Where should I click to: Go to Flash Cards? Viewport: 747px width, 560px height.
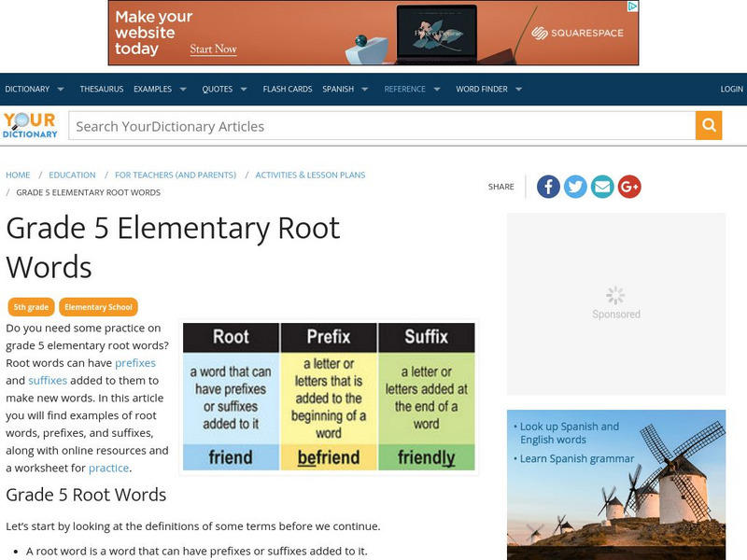[x=288, y=89]
